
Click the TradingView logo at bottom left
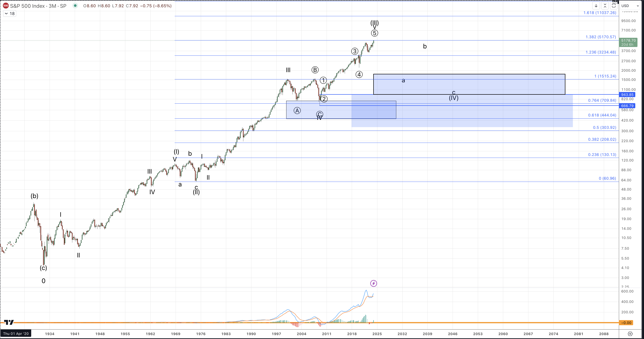pos(9,322)
